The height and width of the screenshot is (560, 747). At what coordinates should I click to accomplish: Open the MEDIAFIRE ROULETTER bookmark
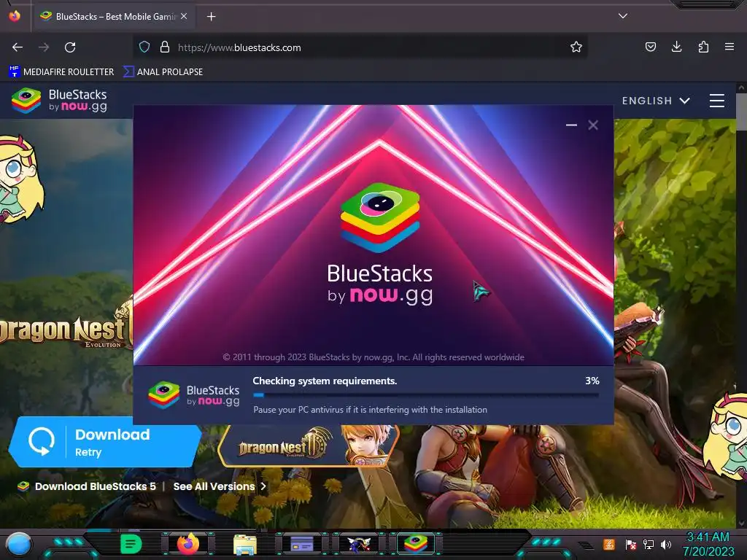click(62, 72)
